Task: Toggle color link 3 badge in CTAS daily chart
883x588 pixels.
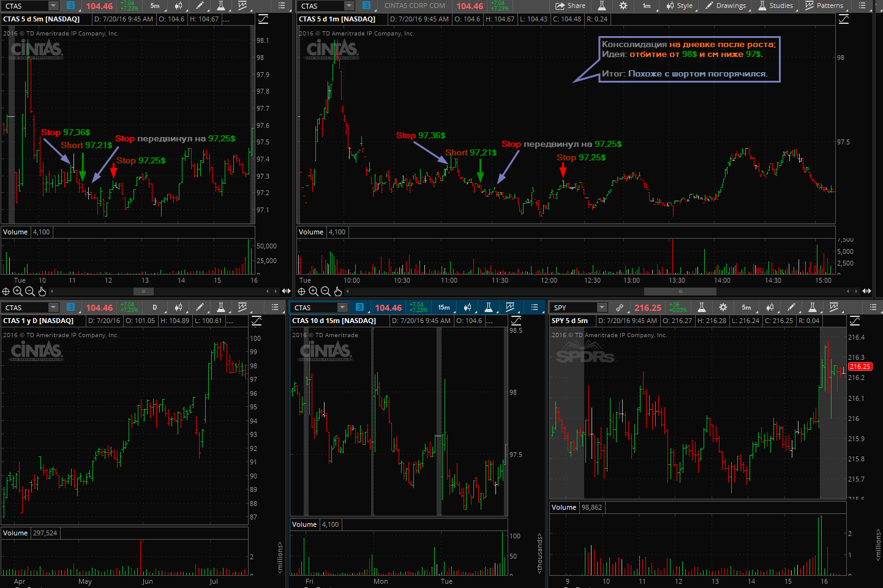Action: click(70, 307)
